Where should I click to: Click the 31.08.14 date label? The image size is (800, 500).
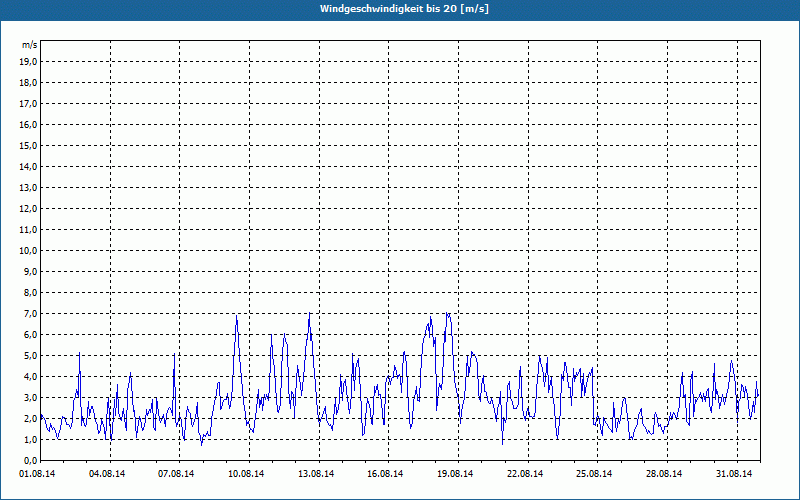(734, 474)
